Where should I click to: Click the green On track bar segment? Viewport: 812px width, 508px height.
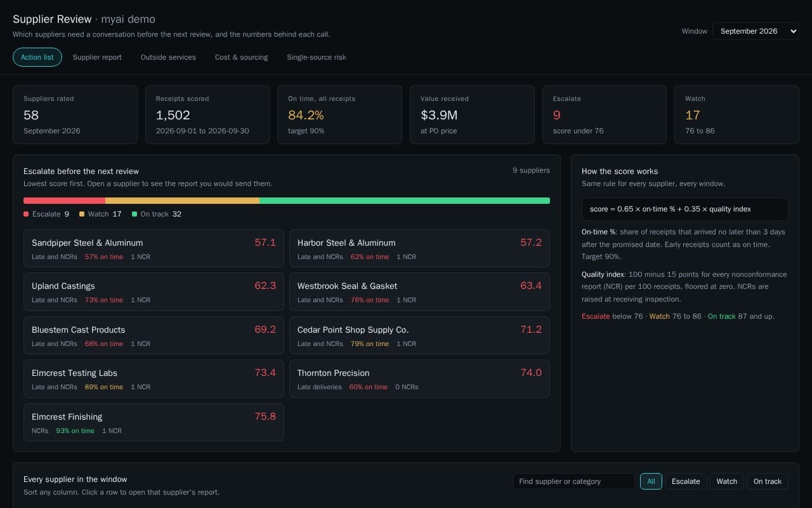405,201
